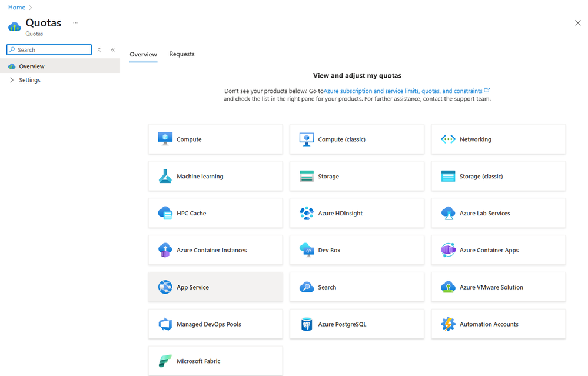Click the Azure Container Instances label
The width and height of the screenshot is (588, 376).
click(x=211, y=251)
